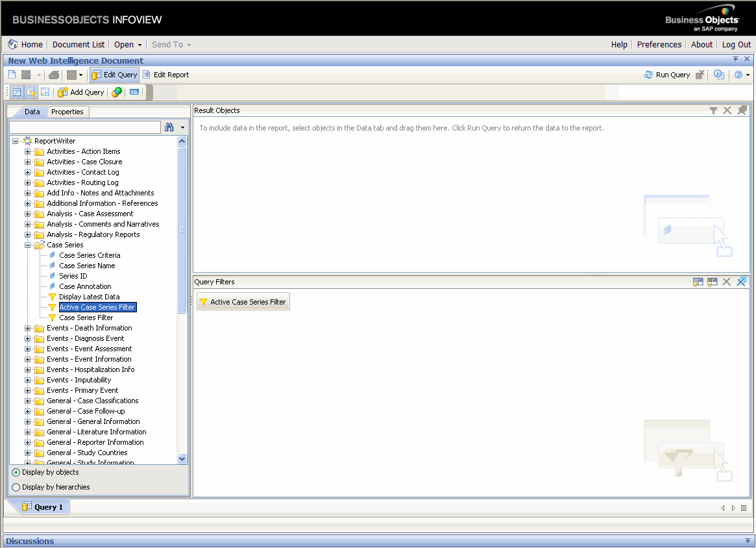756x548 pixels.
Task: Expand the Events - Death Information folder
Action: [27, 328]
